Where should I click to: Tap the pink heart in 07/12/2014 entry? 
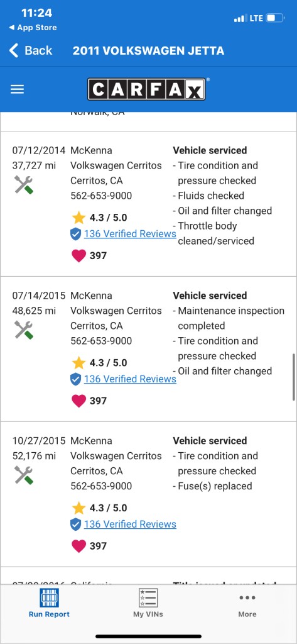[x=78, y=256]
